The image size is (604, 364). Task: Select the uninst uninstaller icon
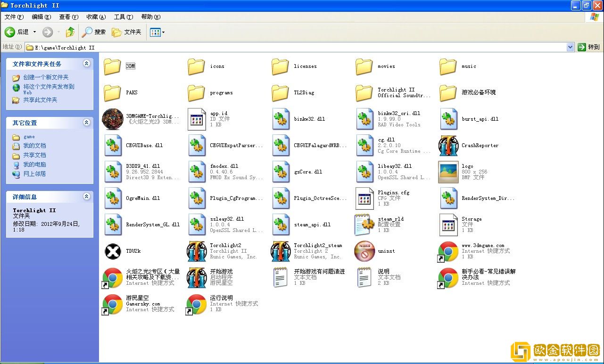pos(364,251)
